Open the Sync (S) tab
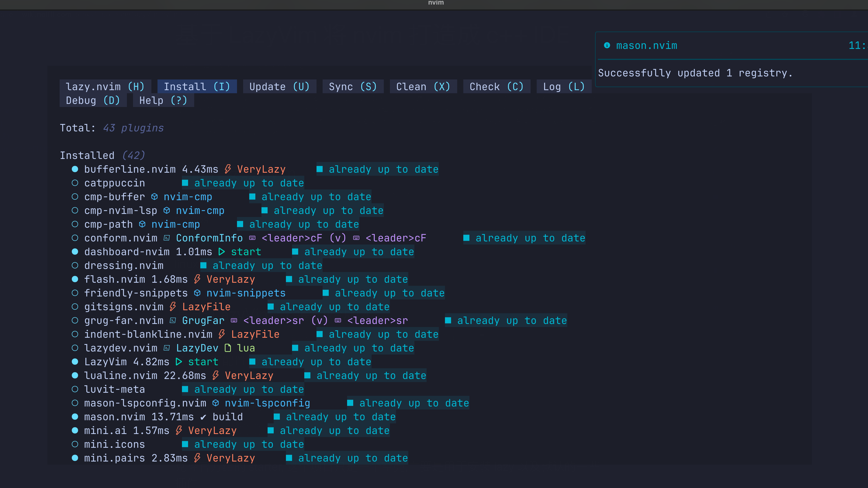Screen dimensions: 868x488 (x=353, y=87)
